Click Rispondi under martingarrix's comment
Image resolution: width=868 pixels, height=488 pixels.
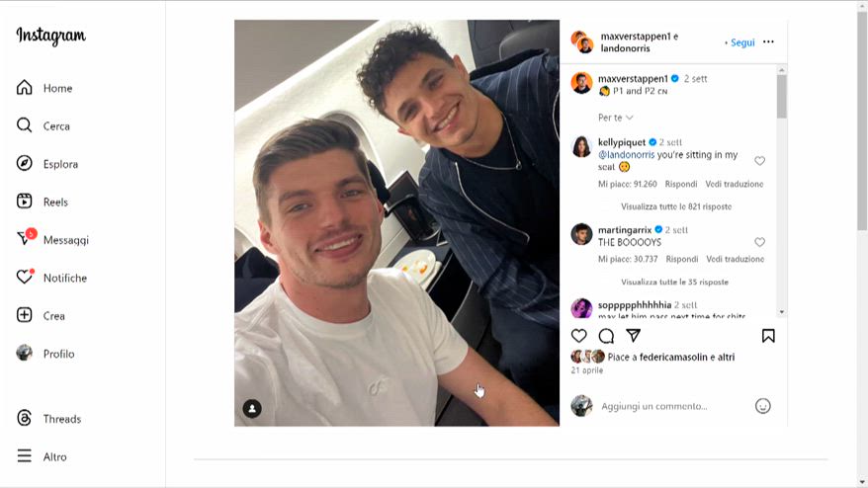click(x=682, y=259)
